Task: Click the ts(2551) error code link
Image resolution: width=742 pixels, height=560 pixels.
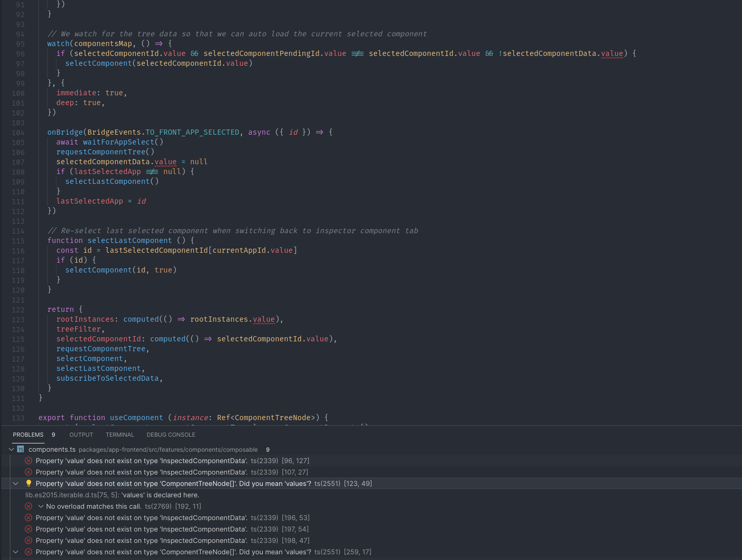Action: (x=327, y=483)
